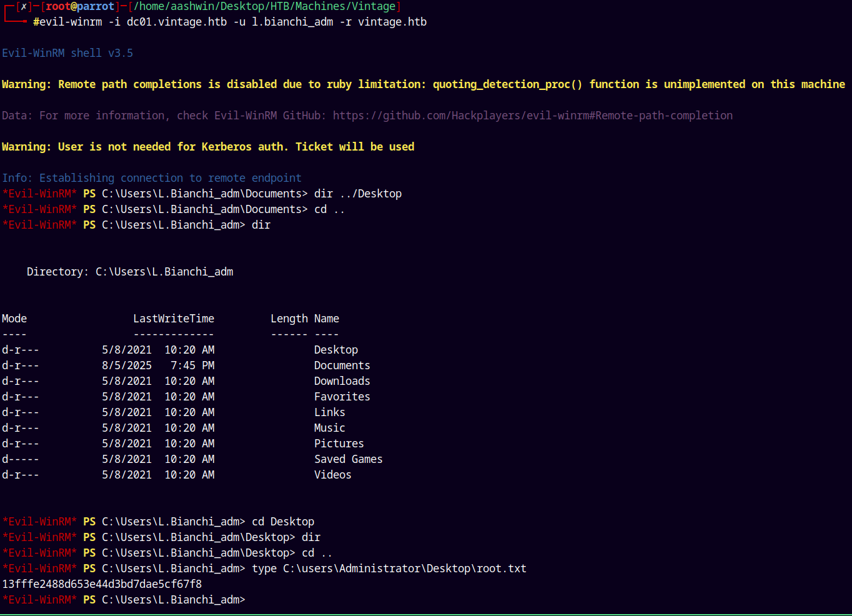Click the Desktop directory name in listing
Image resolution: width=852 pixels, height=616 pixels.
pyautogui.click(x=336, y=350)
